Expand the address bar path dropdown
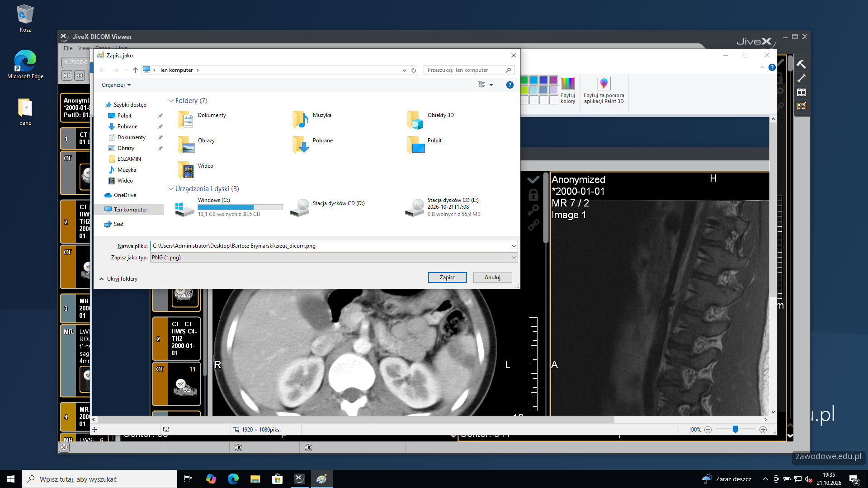 click(x=404, y=70)
